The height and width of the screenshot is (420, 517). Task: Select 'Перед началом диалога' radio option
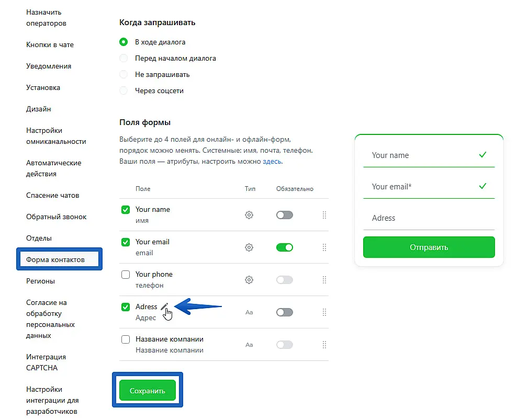coord(123,58)
